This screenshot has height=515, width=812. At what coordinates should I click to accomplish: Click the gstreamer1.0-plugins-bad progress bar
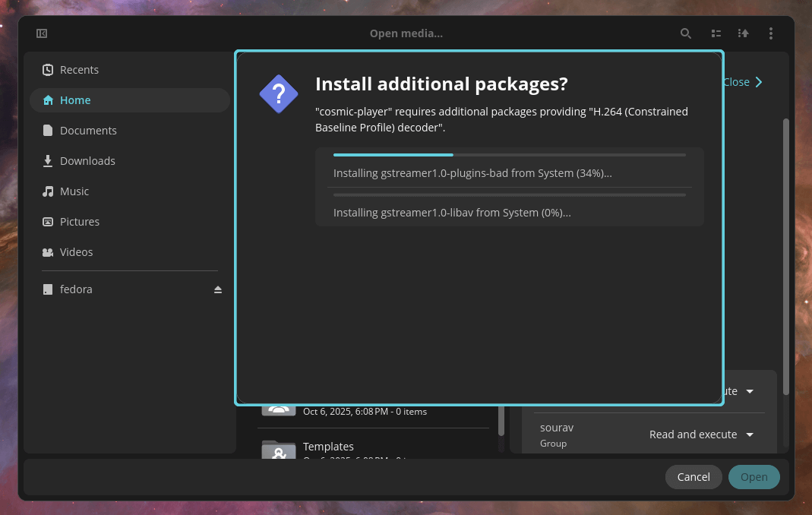tap(510, 154)
